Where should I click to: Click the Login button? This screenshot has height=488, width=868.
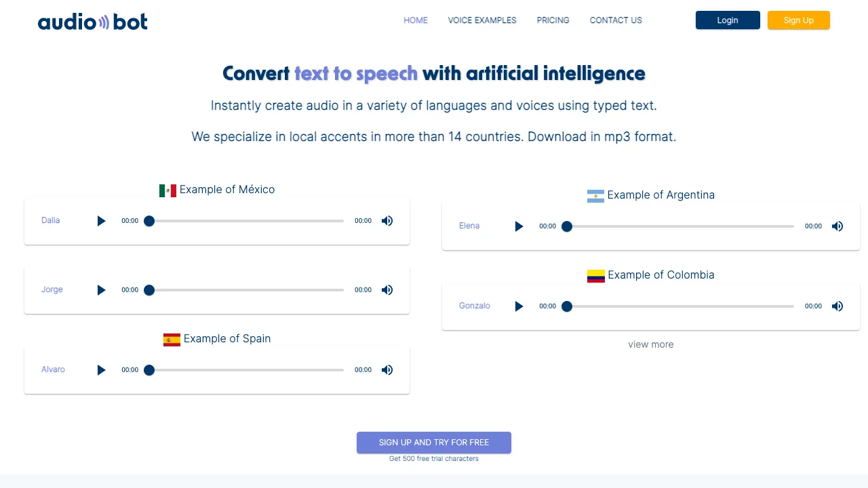(727, 20)
